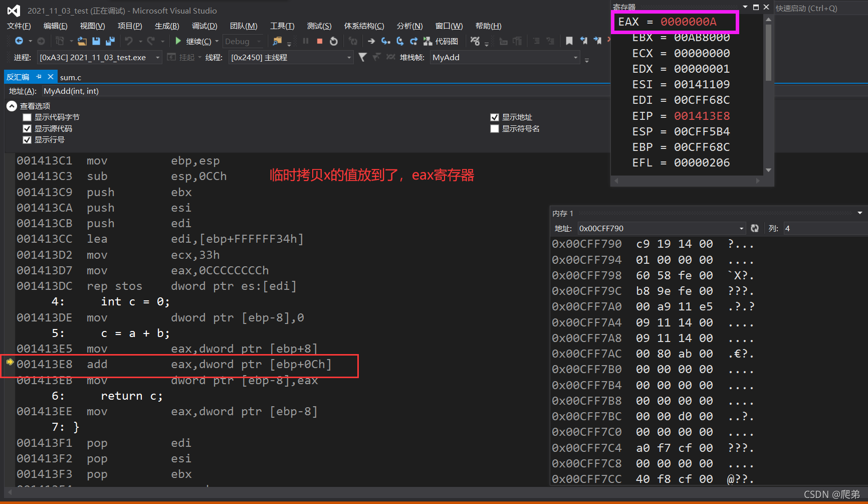
Task: Open the stack frame (堆栈帧) dropdown
Action: tap(575, 58)
